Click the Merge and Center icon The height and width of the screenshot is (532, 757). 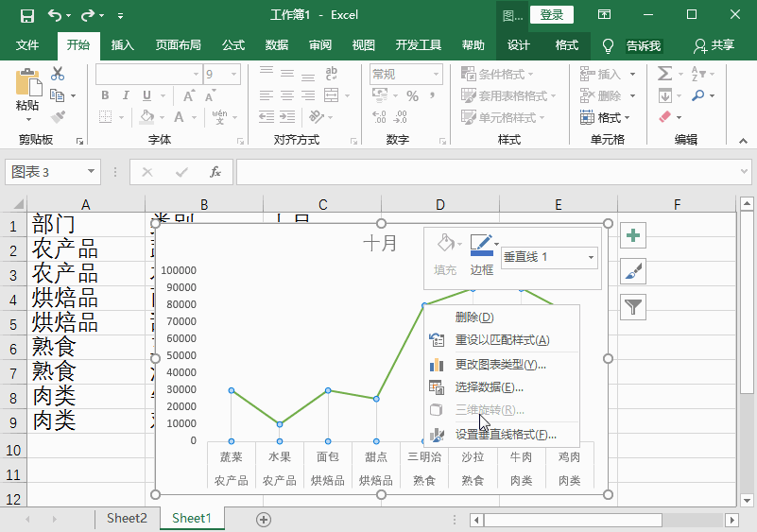coord(331,95)
